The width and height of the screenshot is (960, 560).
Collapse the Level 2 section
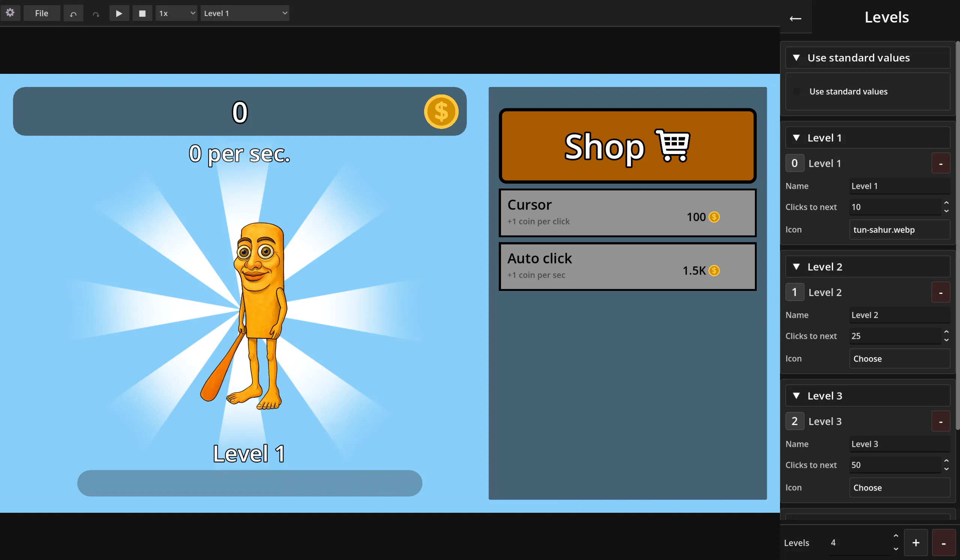[x=867, y=267]
